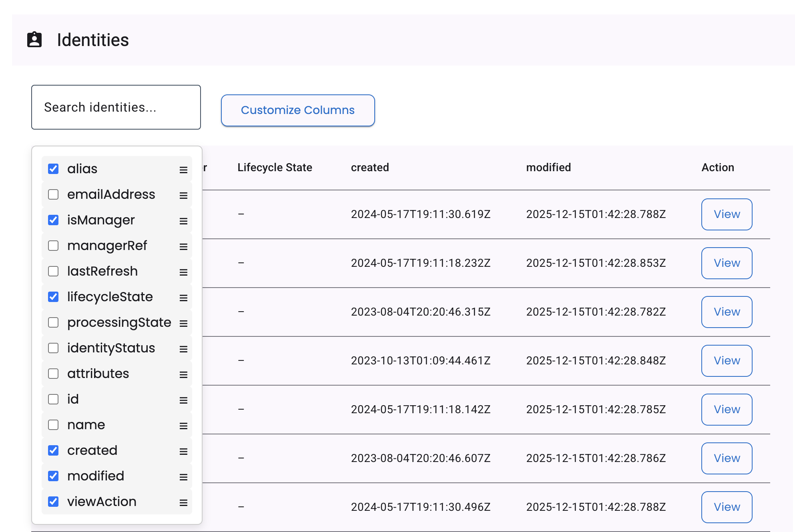Sort by the Lifecycle State column header

pyautogui.click(x=275, y=167)
